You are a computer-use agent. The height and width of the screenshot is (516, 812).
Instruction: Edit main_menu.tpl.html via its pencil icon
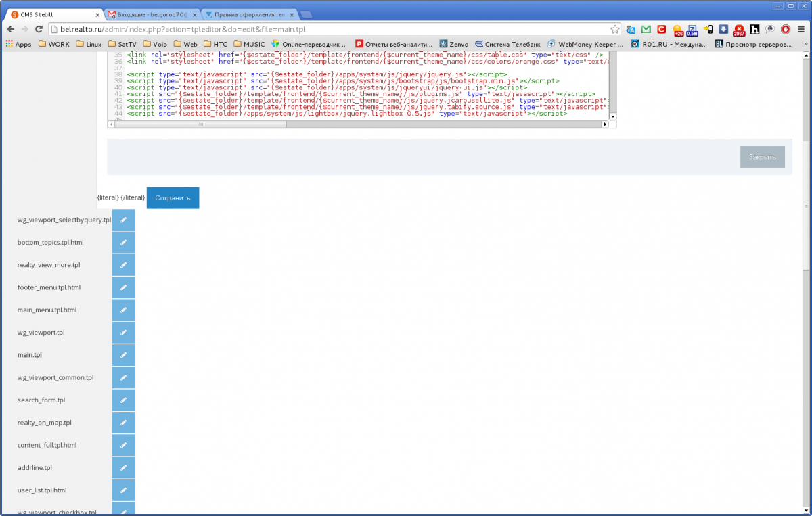coord(124,310)
